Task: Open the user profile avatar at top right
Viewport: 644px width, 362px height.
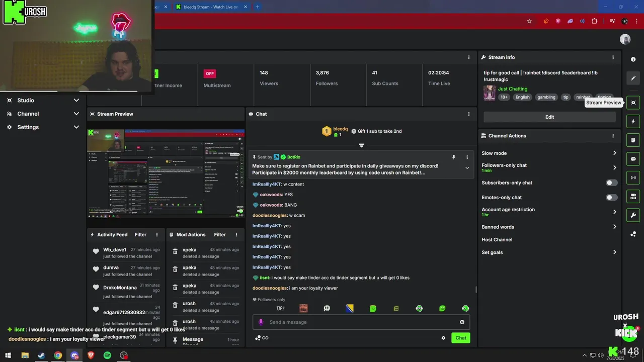Action: pyautogui.click(x=625, y=39)
